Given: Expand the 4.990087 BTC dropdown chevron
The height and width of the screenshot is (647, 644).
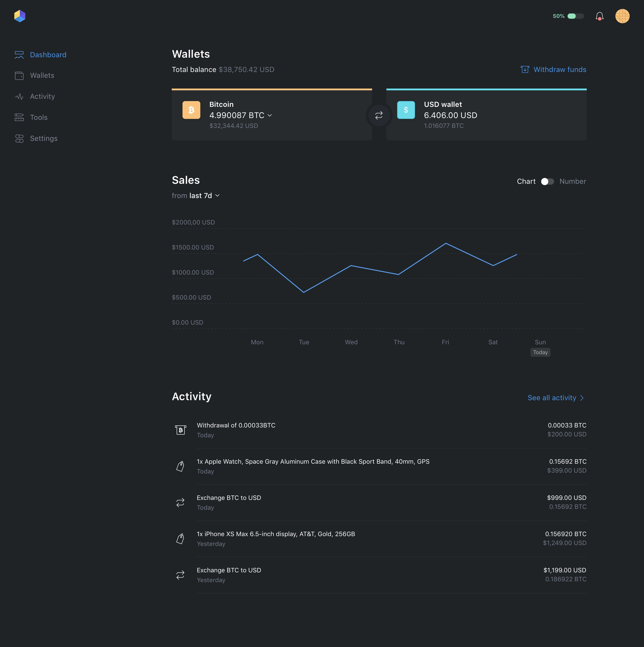Looking at the screenshot, I should (x=270, y=116).
